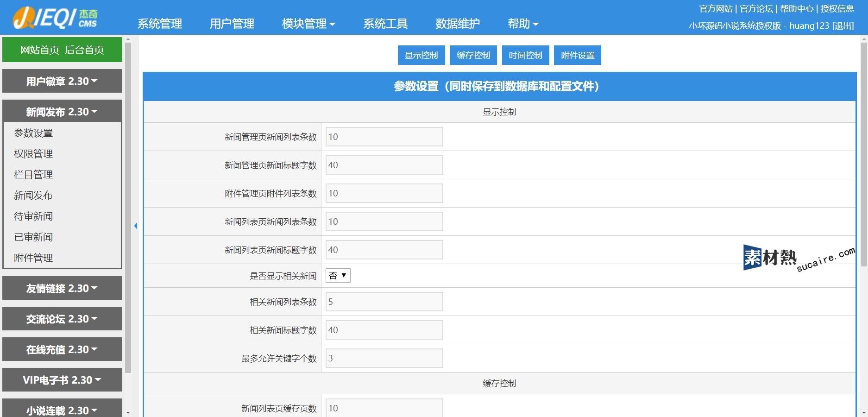This screenshot has height=417, width=868.
Task: Open 待审新闻 in the sidebar
Action: click(33, 216)
